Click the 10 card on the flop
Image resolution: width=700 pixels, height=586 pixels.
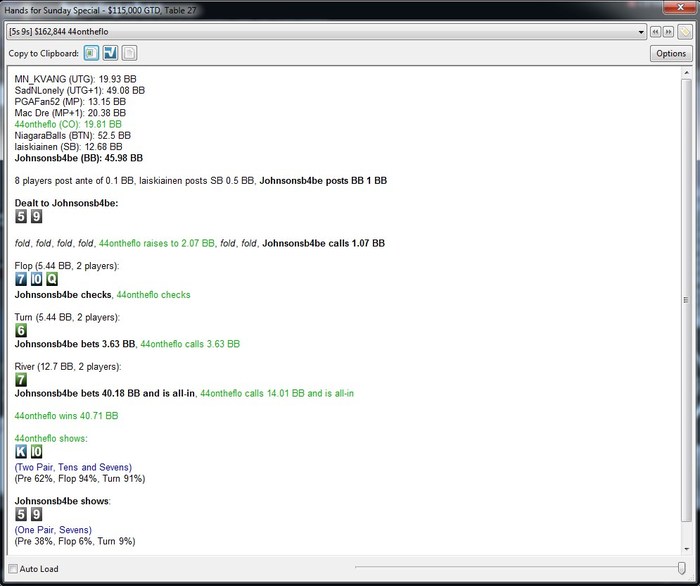point(37,279)
